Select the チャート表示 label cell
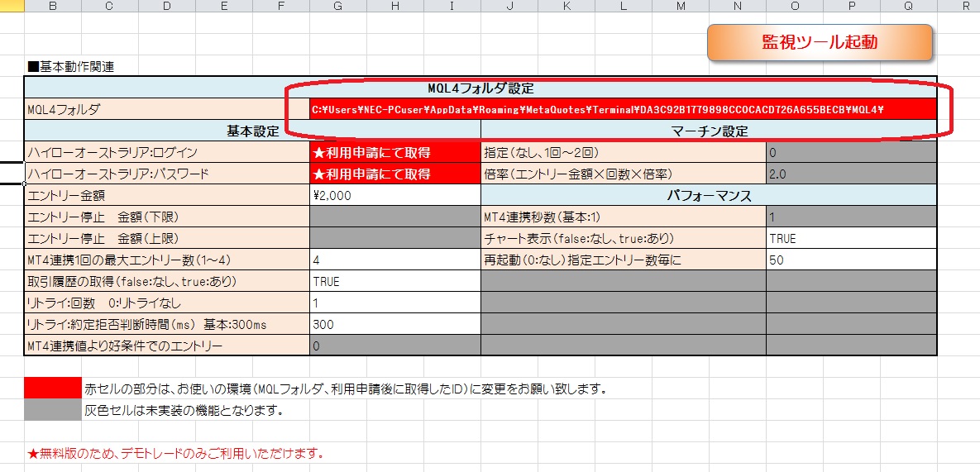The image size is (980, 472). (624, 239)
